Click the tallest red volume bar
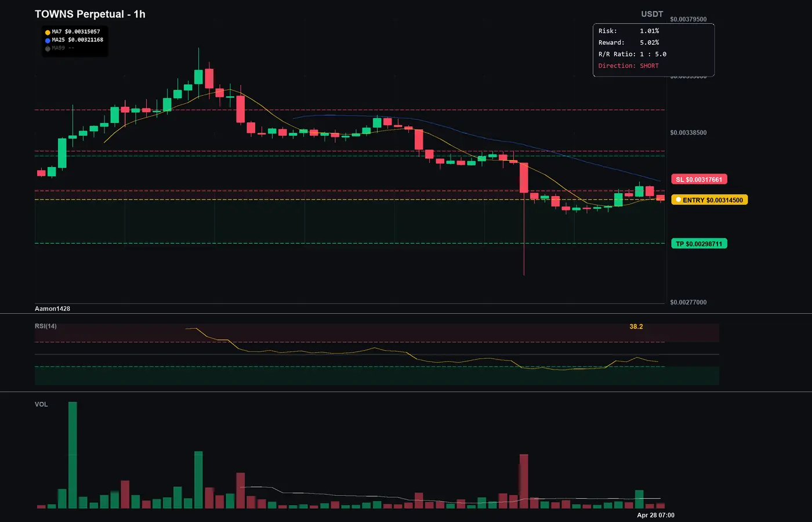 524,481
